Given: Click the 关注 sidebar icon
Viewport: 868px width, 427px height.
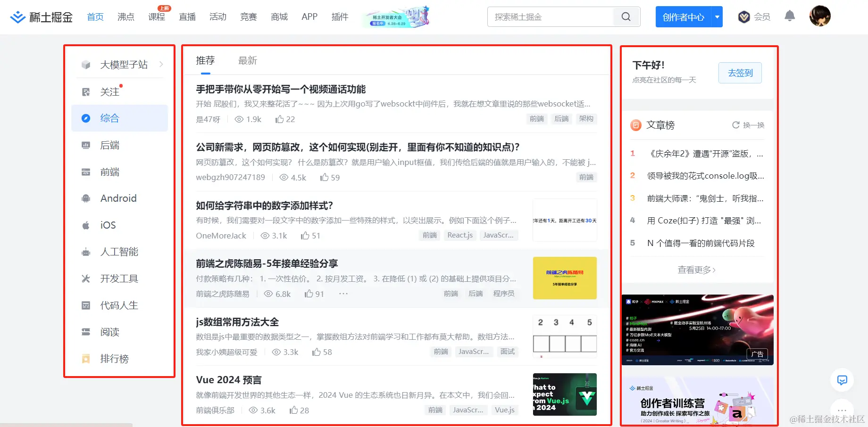Looking at the screenshot, I should coord(86,92).
